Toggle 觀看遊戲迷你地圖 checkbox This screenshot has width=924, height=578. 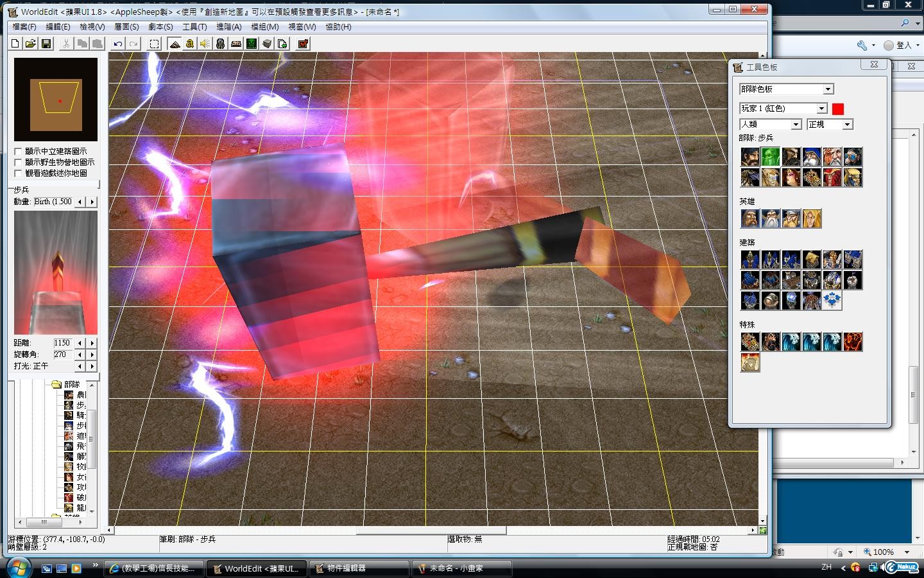pyautogui.click(x=18, y=173)
